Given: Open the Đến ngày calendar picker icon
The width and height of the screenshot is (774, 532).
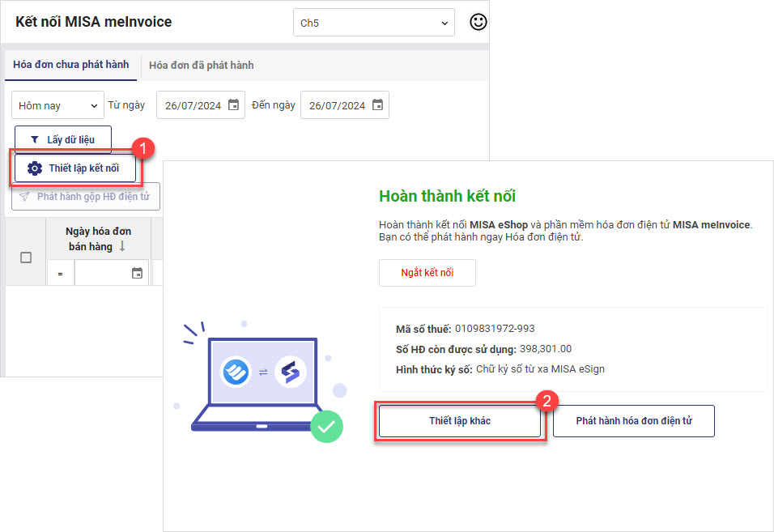Looking at the screenshot, I should [x=377, y=104].
